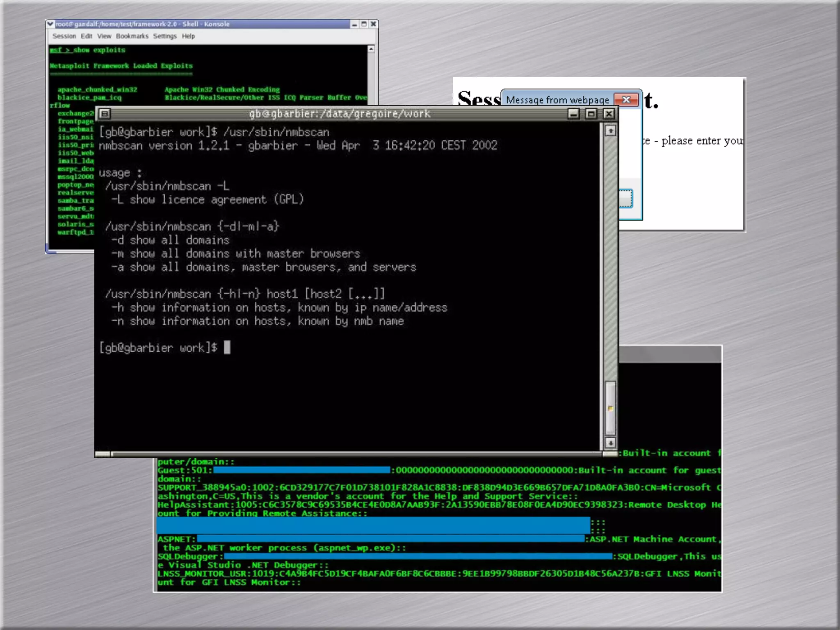Open the nmbscan terminal window menu icon
The image size is (840, 630).
pyautogui.click(x=105, y=114)
